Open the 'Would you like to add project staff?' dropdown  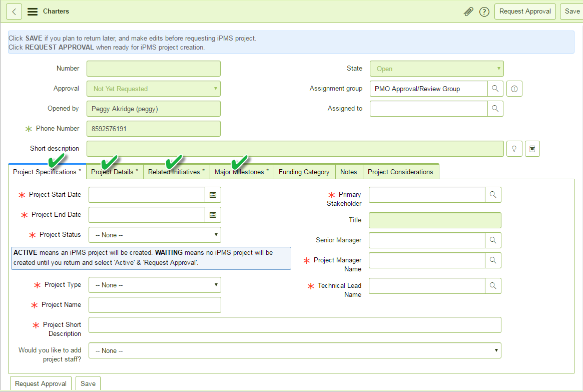[295, 350]
